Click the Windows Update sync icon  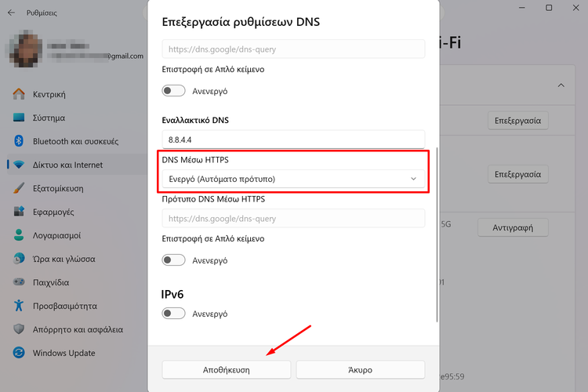tap(20, 353)
